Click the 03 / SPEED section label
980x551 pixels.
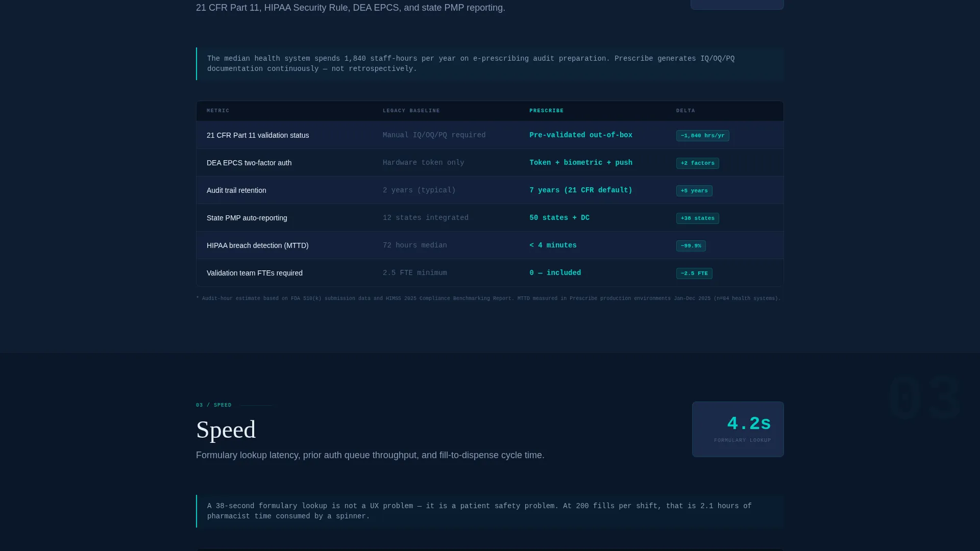coord(214,405)
